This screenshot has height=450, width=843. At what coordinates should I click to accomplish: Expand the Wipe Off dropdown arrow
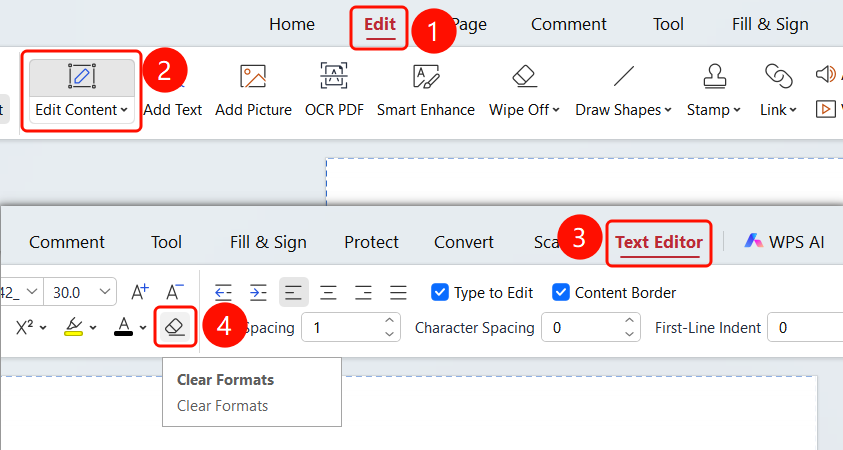click(556, 110)
